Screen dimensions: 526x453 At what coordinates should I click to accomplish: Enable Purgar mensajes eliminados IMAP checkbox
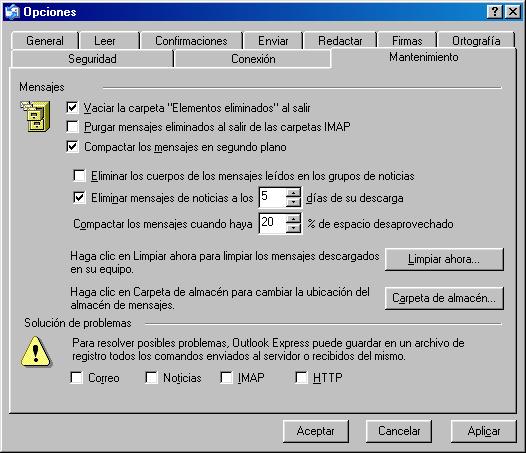[x=72, y=127]
